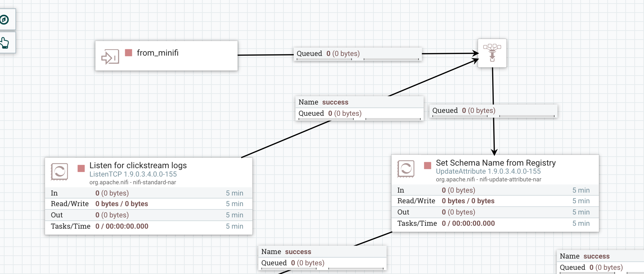644x274 pixels.
Task: Click the stopped indicator on Listen for clickstream logs
Action: [81, 168]
